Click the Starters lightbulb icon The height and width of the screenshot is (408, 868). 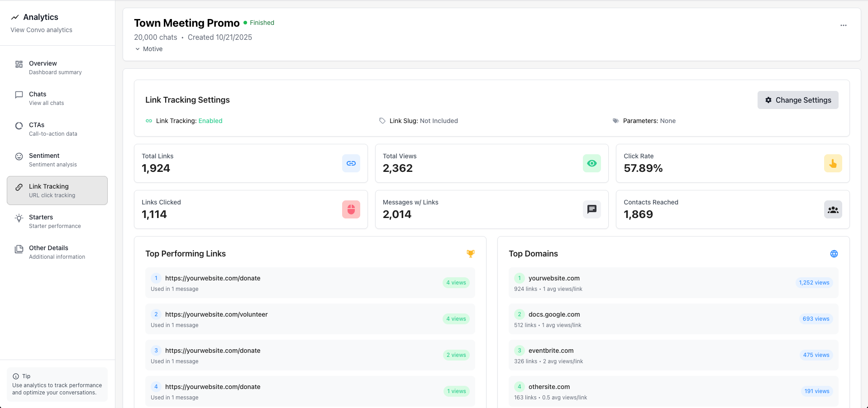19,218
